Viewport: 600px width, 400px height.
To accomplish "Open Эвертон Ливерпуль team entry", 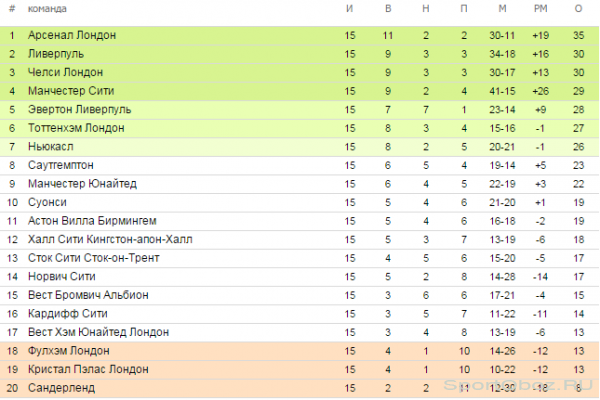I will (x=80, y=109).
